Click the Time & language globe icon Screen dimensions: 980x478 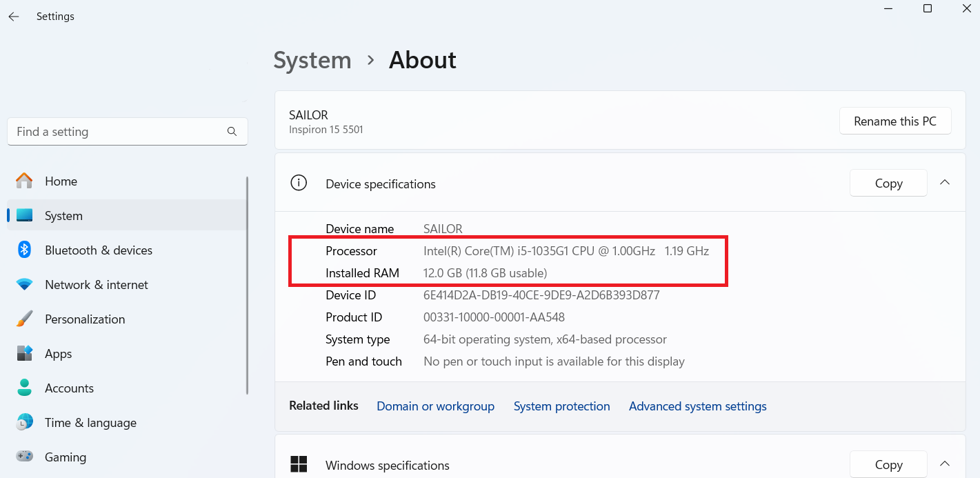coord(24,422)
